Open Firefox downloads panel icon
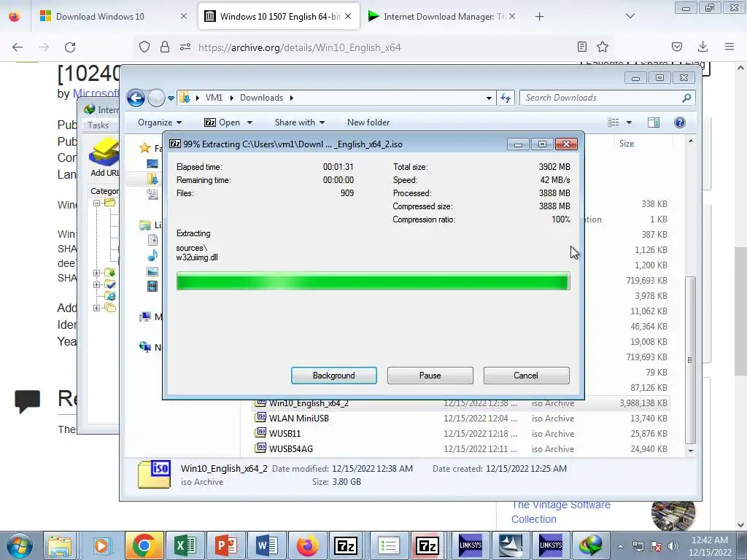The height and width of the screenshot is (560, 747). point(703,47)
